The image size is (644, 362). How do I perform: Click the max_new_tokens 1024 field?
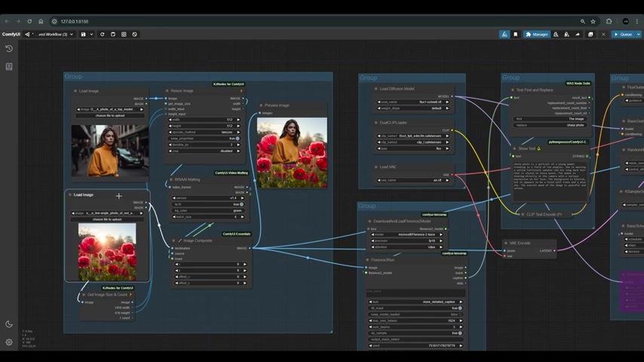click(x=416, y=321)
